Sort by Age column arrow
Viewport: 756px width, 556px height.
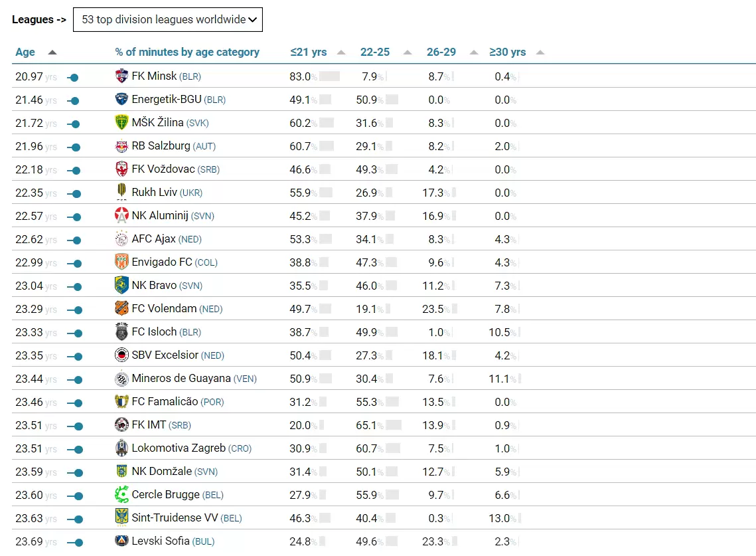click(x=52, y=52)
